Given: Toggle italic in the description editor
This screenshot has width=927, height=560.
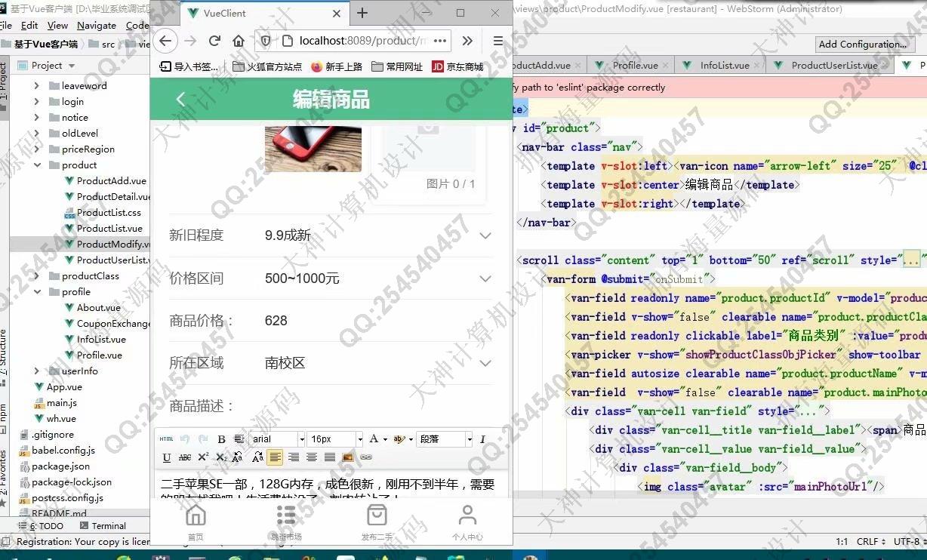Looking at the screenshot, I should coord(482,439).
